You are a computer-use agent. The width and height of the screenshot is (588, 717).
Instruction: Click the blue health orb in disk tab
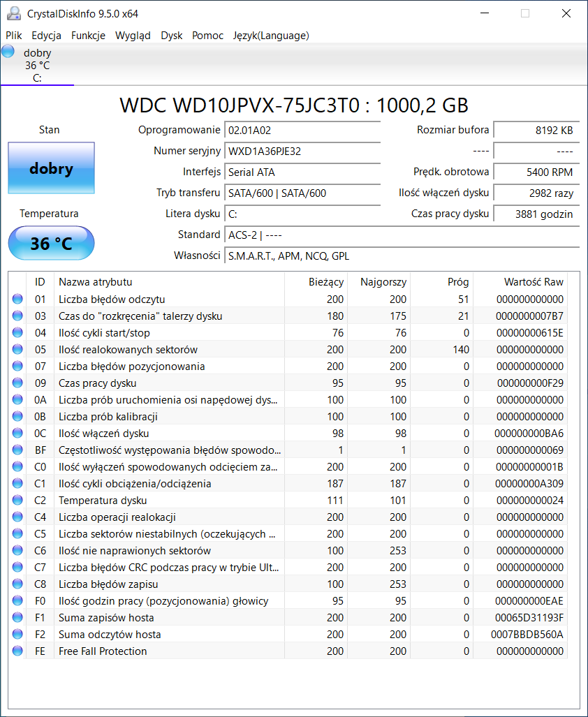8,51
